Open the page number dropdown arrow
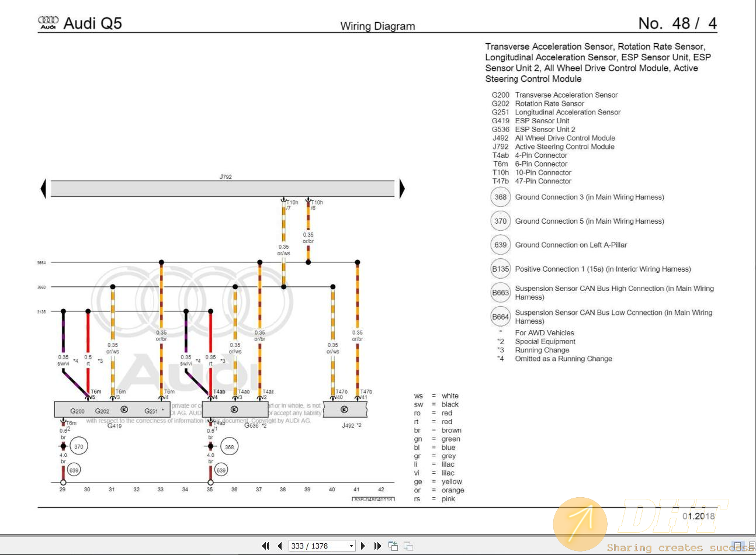The width and height of the screenshot is (756, 555). coord(352,546)
